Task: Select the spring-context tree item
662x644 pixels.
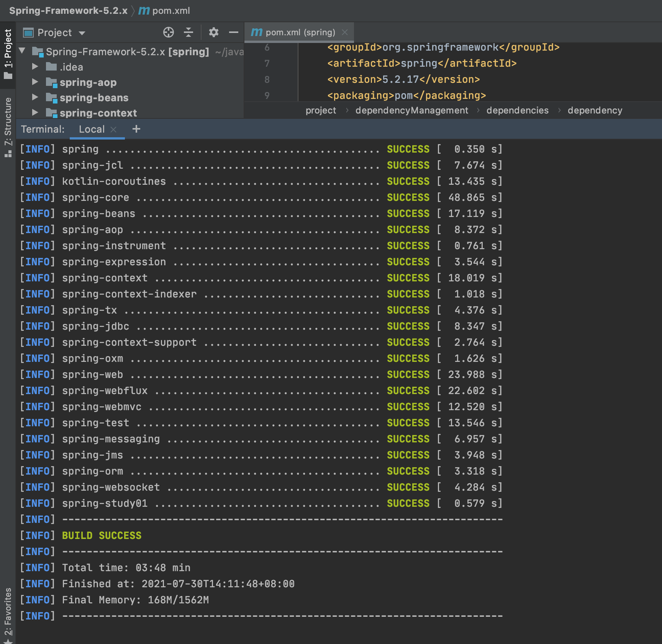Action: point(98,113)
